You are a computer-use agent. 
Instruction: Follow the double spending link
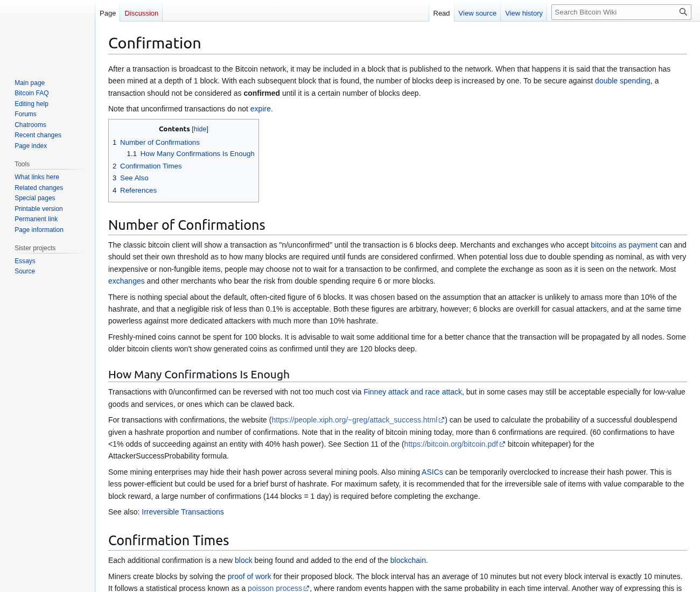click(x=622, y=81)
